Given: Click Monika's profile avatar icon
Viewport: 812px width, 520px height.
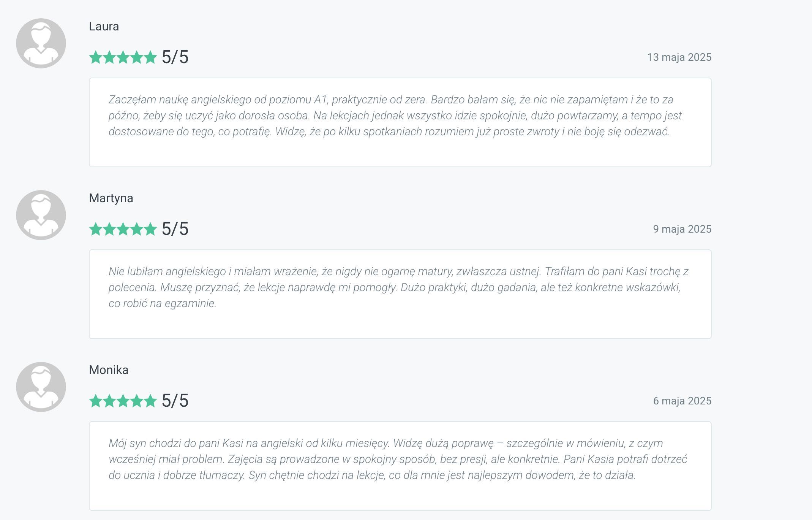Looking at the screenshot, I should tap(41, 387).
